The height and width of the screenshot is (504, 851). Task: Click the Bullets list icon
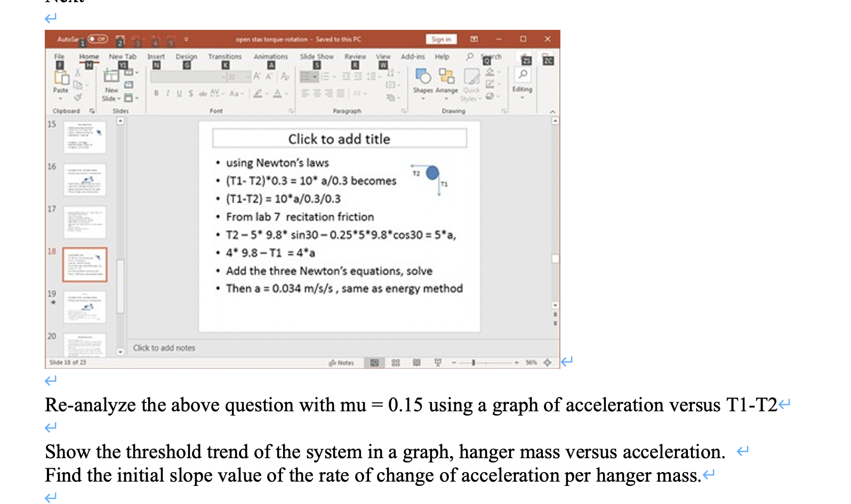coord(306,77)
